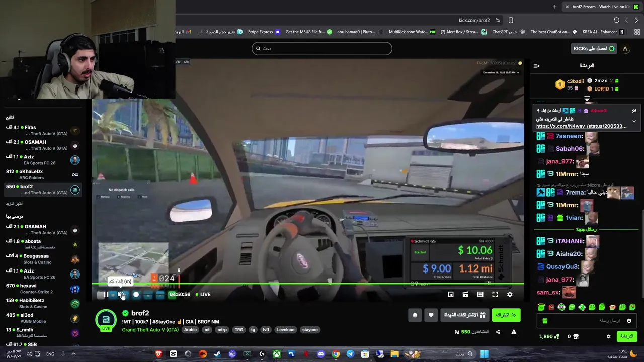Open Telegram from taskbar
Screen dimensions: 644x362
point(350,354)
